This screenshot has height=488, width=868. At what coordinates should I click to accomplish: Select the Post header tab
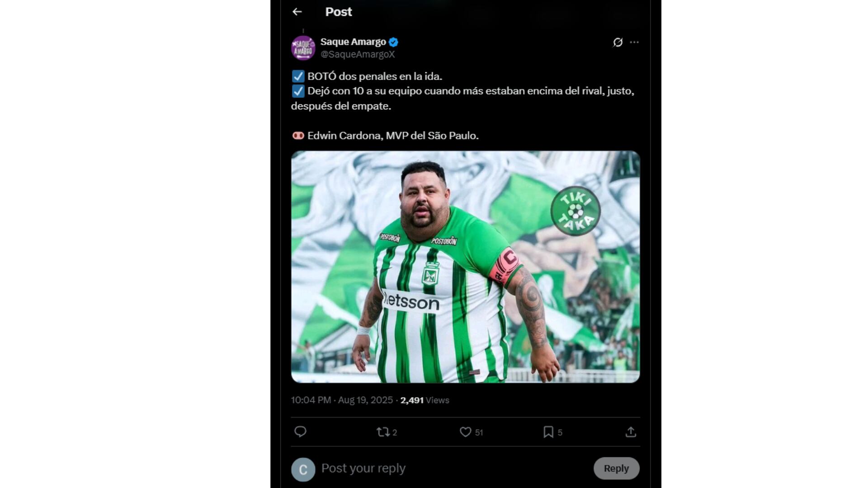[338, 12]
